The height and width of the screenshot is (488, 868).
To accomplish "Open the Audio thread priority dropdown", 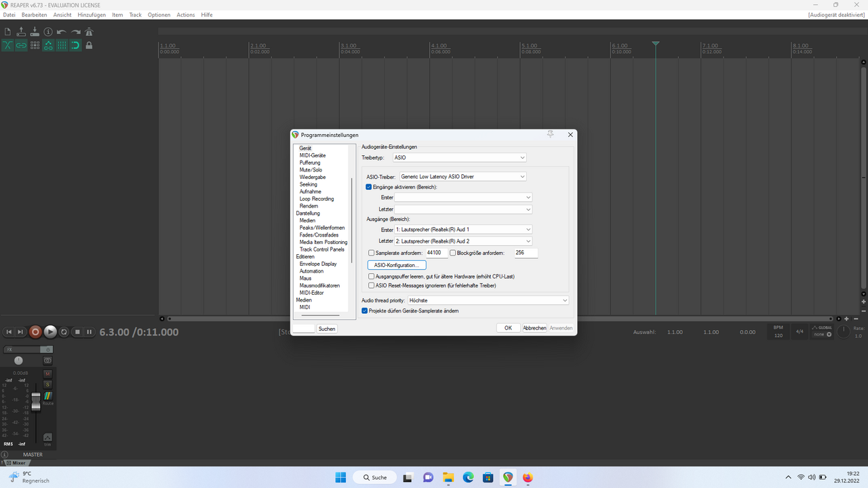I will point(488,300).
